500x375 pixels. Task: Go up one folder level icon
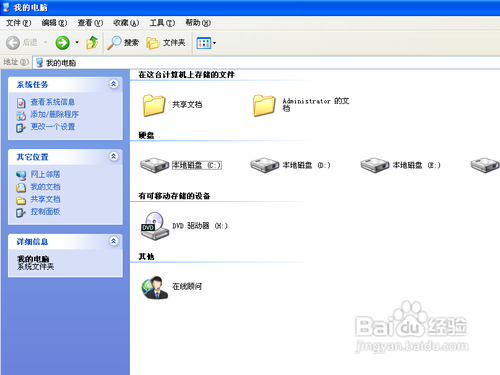92,43
